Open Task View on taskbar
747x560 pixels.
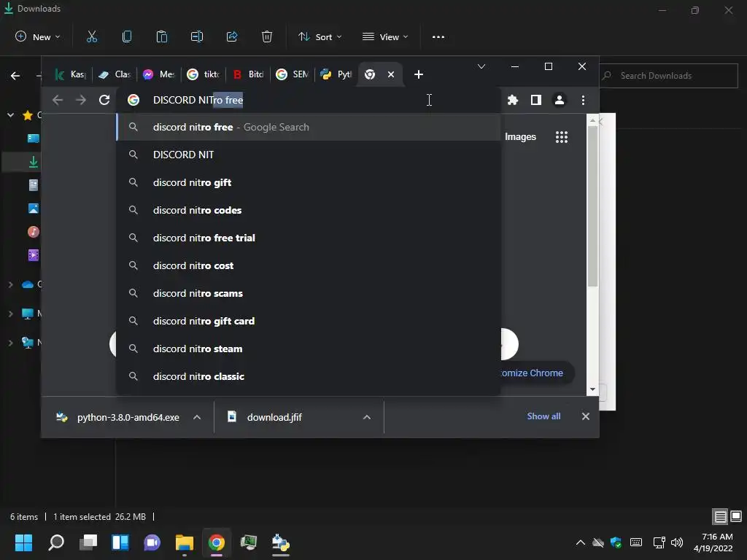pyautogui.click(x=88, y=542)
